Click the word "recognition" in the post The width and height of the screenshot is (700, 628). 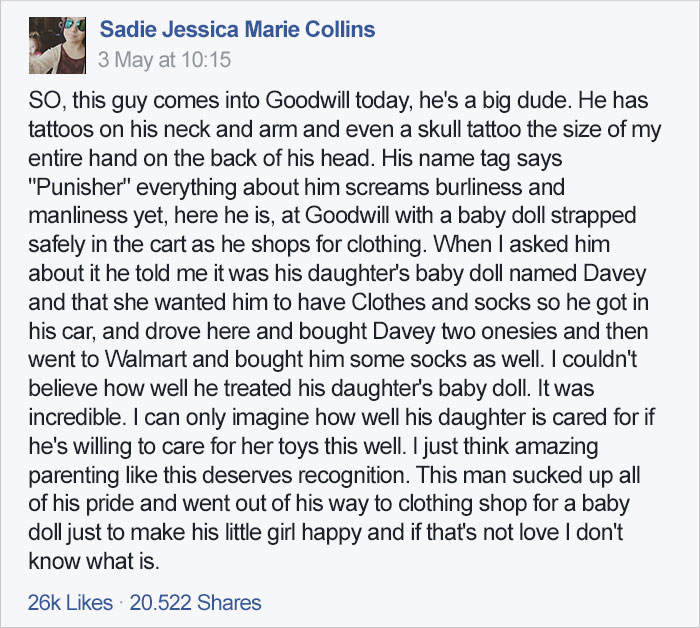point(353,475)
